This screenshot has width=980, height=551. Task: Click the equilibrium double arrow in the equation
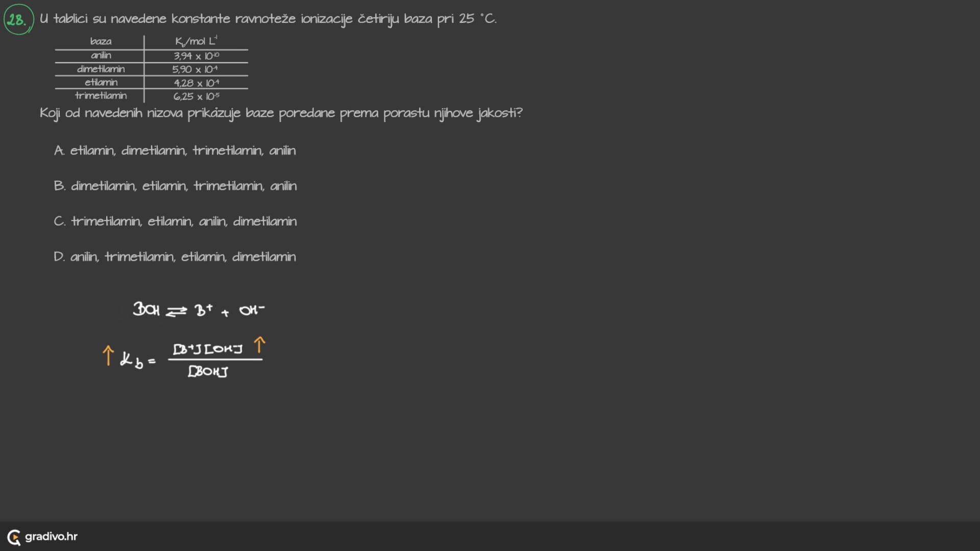point(177,310)
